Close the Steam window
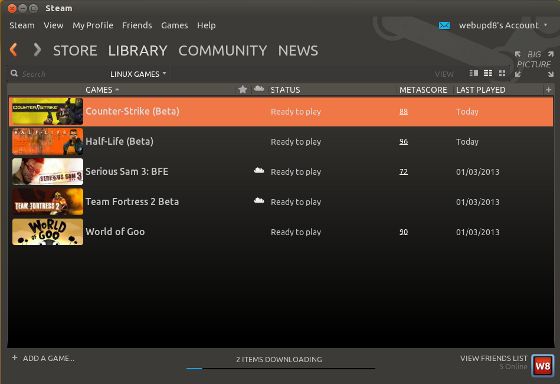 tap(12, 8)
